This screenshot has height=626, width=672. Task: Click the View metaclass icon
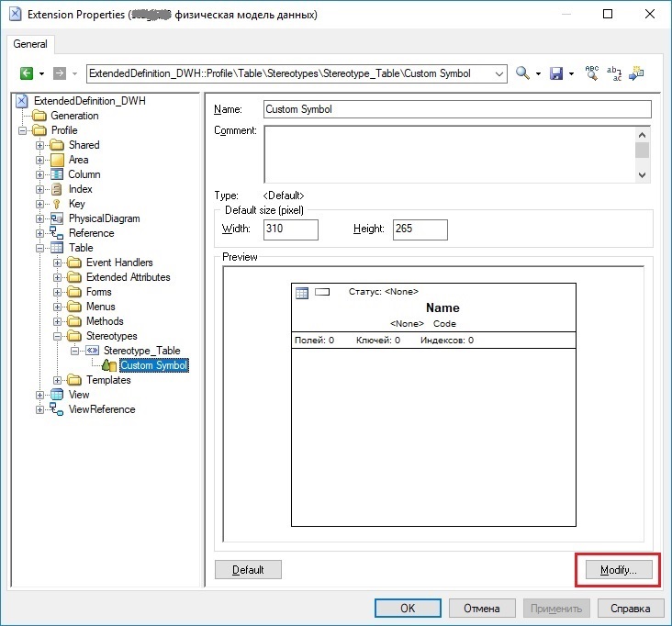(x=57, y=395)
